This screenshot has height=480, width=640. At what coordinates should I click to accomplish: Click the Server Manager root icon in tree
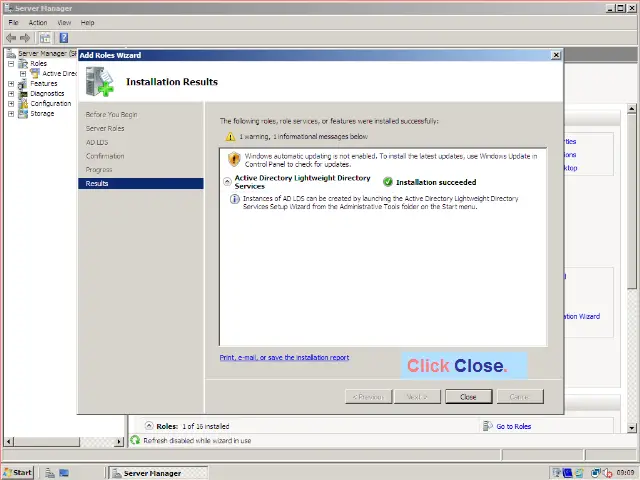pyautogui.click(x=11, y=53)
